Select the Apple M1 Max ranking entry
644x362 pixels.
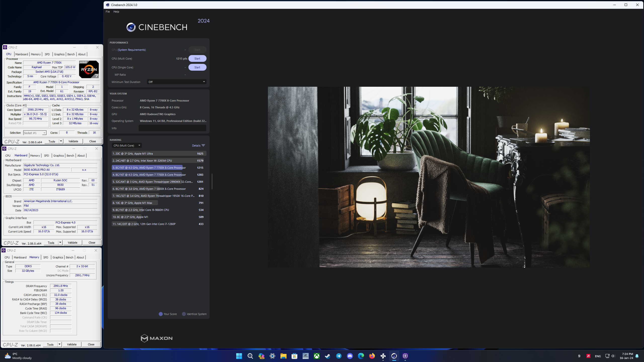tap(159, 203)
